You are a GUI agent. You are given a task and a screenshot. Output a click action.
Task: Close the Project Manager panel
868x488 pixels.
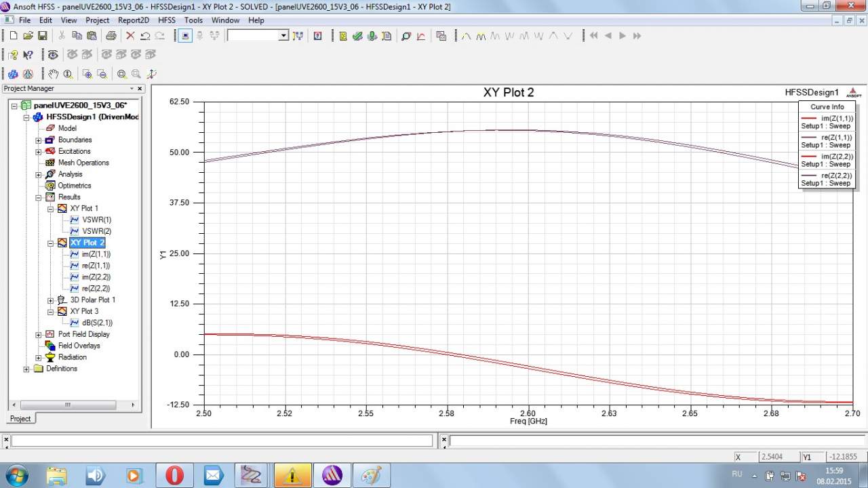pos(140,89)
